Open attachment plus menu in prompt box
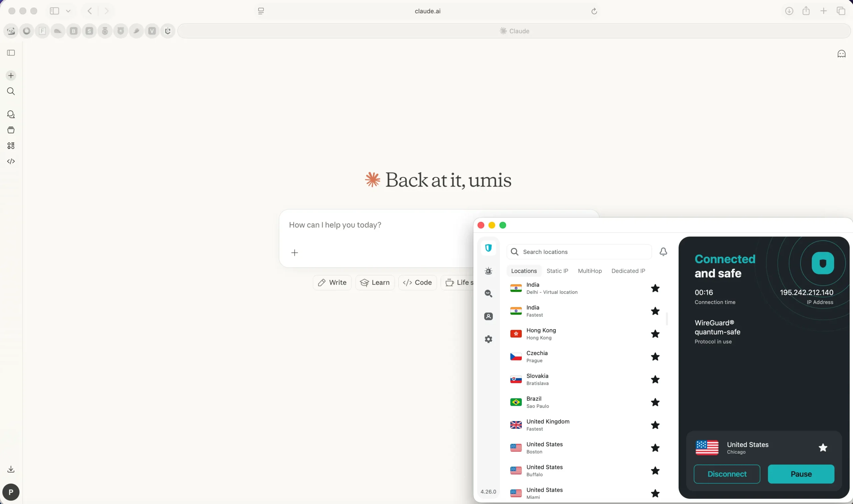853x504 pixels. point(295,253)
